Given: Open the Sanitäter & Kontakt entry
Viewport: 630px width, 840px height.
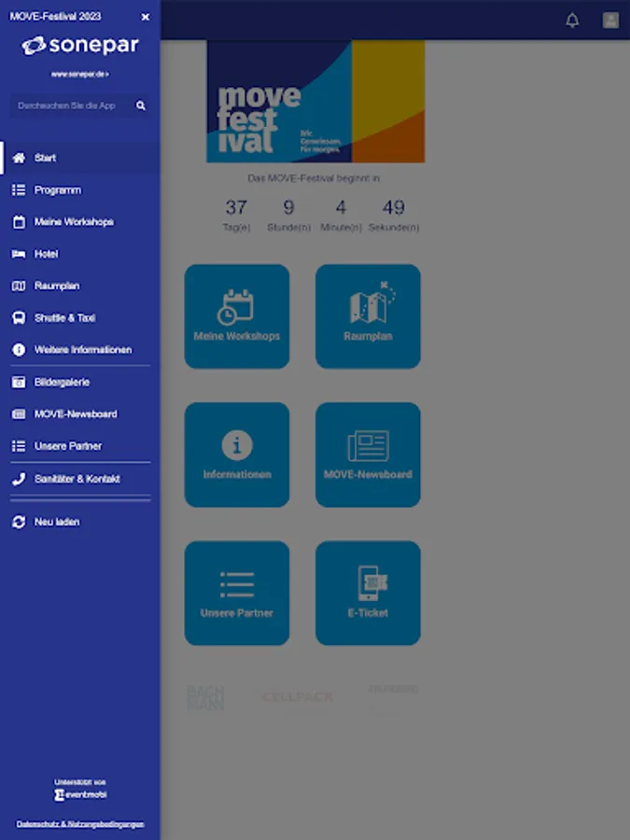Looking at the screenshot, I should click(x=80, y=479).
